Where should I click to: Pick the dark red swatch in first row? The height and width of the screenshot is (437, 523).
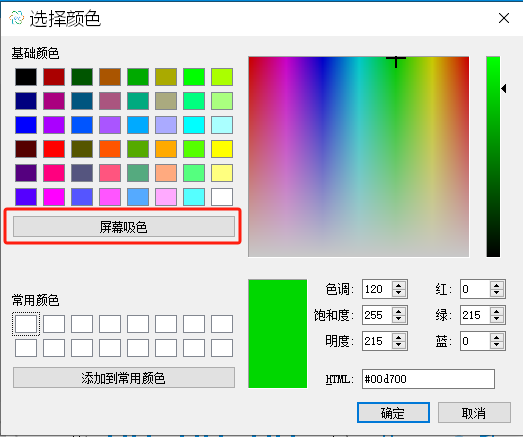(x=54, y=77)
